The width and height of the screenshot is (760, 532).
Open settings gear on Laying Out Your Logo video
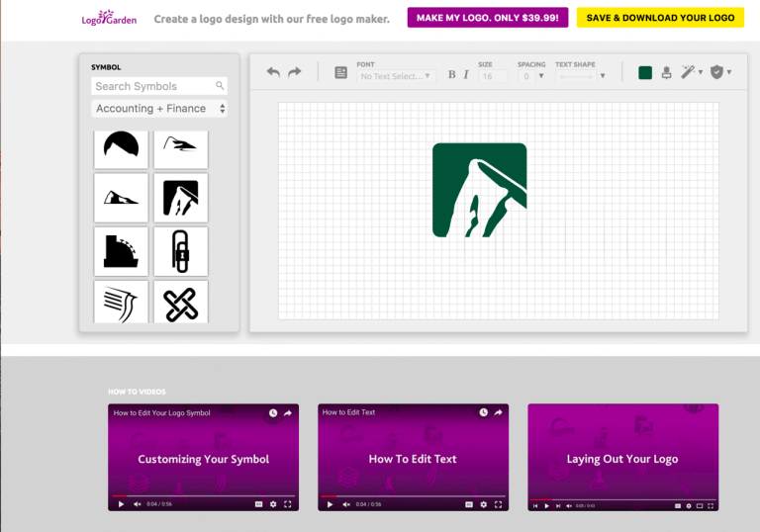point(689,506)
